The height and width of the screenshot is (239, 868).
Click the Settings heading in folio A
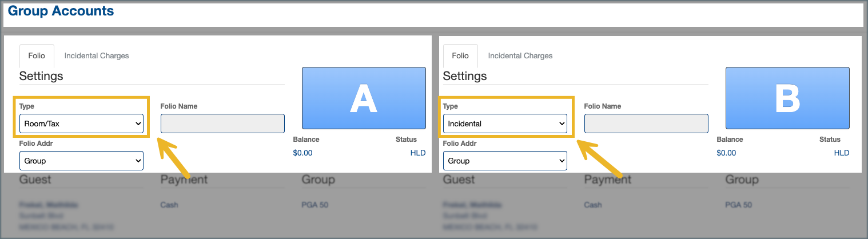(x=41, y=76)
